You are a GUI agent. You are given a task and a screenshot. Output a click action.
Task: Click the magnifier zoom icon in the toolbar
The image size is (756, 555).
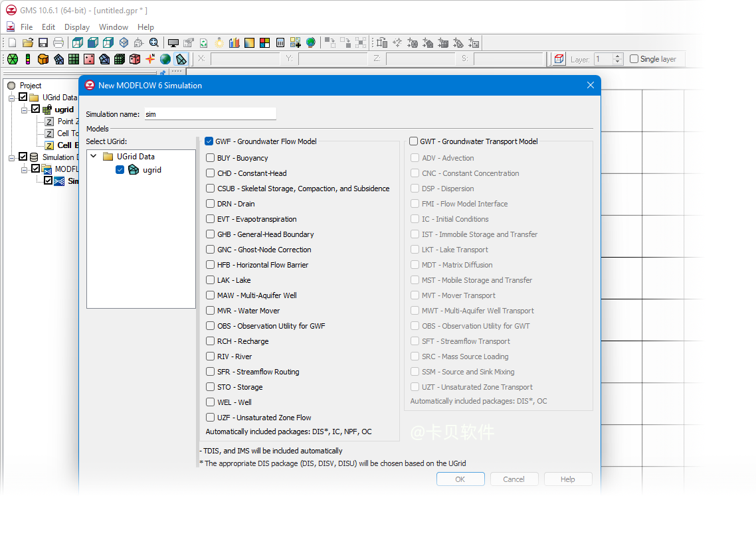pos(154,43)
